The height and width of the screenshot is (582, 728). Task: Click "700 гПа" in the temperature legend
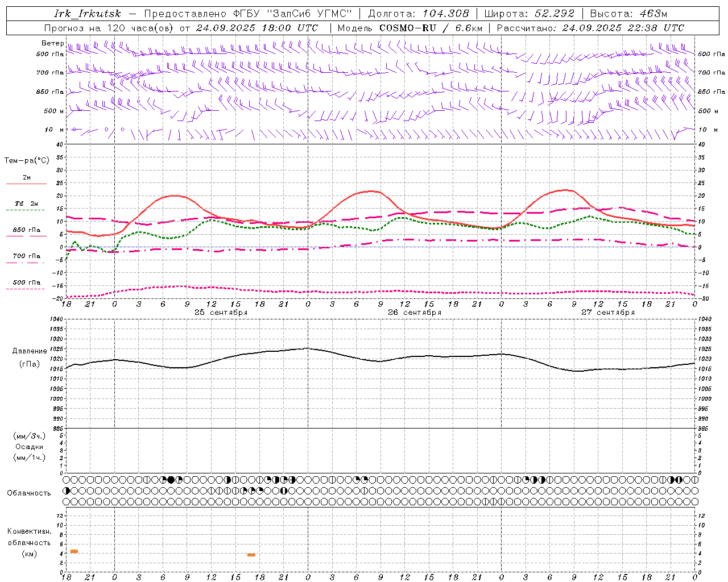[27, 256]
